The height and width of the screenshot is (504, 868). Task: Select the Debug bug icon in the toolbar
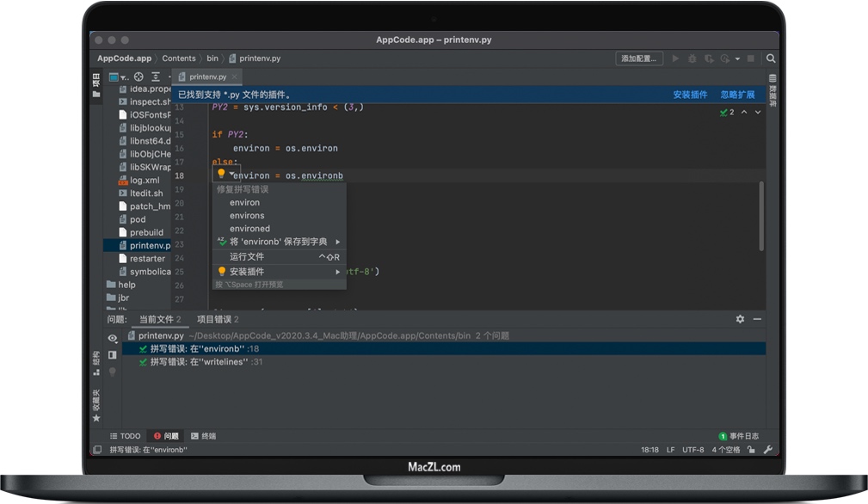693,58
